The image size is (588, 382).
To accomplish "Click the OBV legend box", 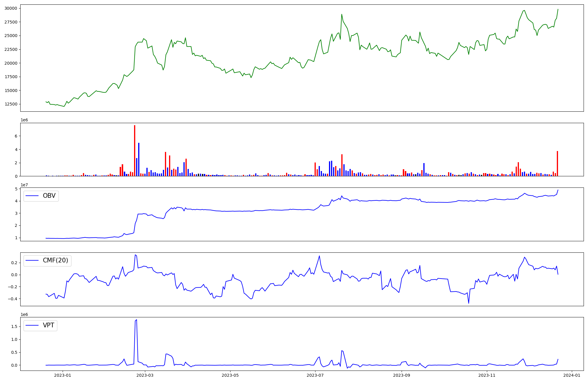I will point(41,196).
